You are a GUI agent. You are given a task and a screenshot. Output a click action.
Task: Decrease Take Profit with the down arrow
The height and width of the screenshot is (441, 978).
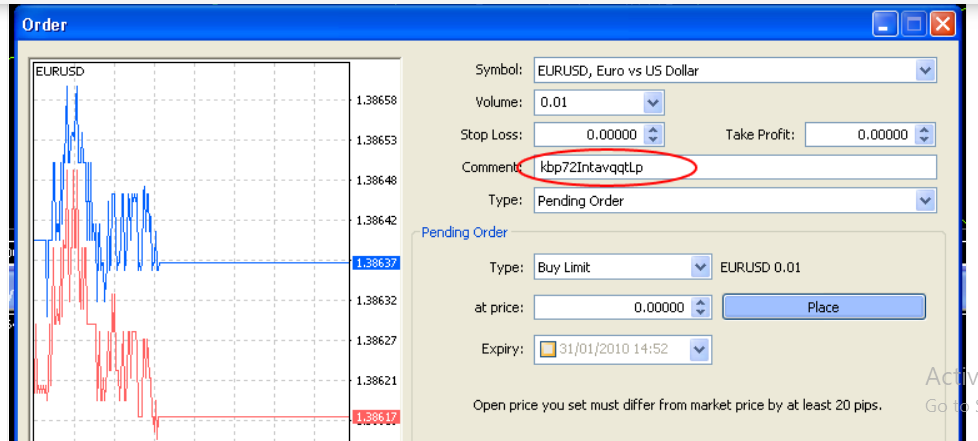[x=924, y=140]
